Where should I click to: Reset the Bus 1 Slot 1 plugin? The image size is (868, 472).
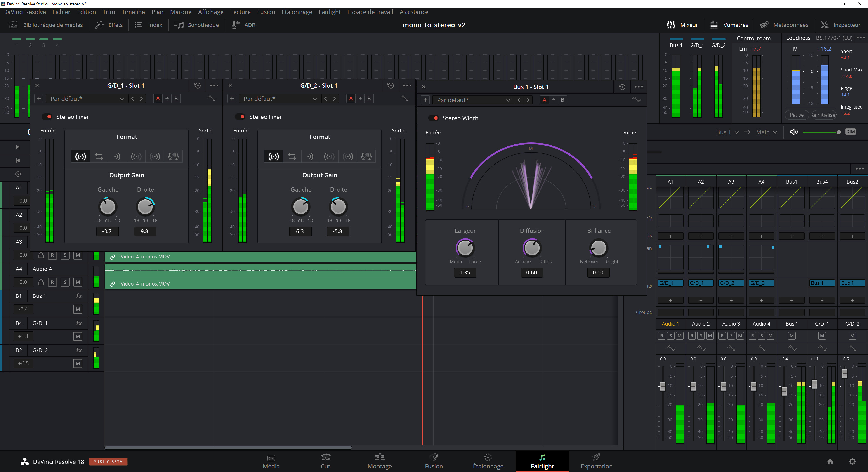coord(622,87)
